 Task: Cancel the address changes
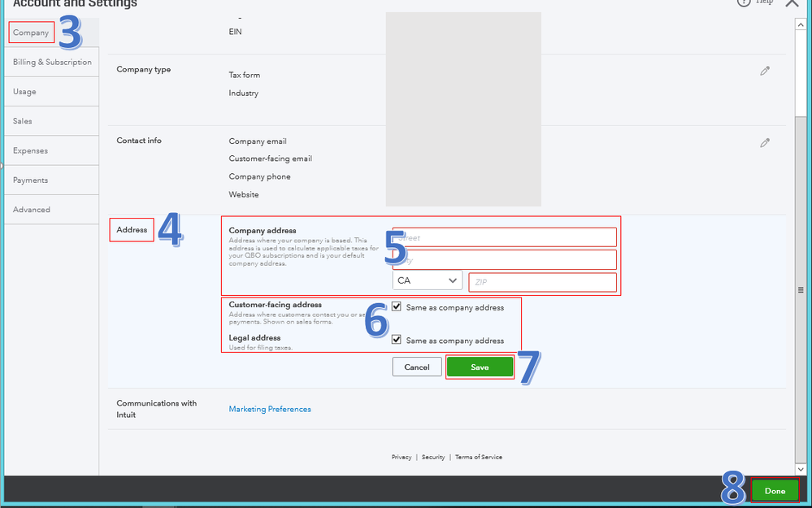point(417,367)
